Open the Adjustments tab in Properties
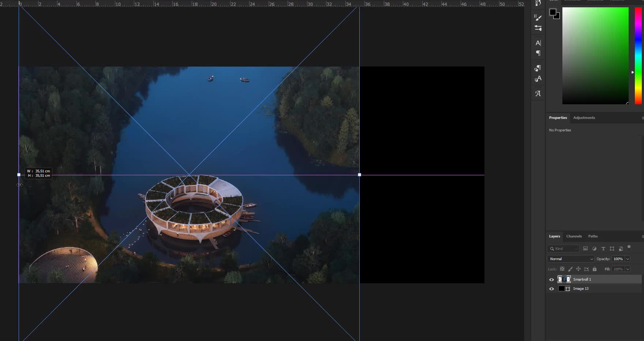Screen dimensions: 644x341 [x=584, y=117]
